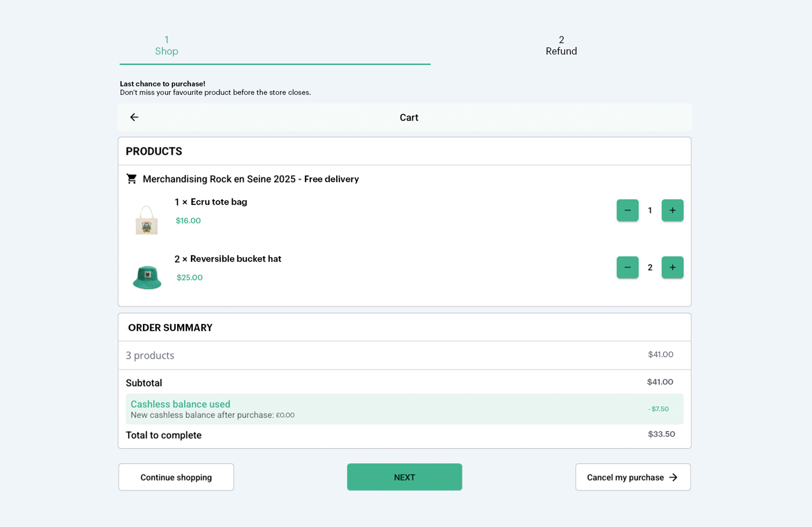This screenshot has height=527, width=812.
Task: Click the Continue shopping button
Action: point(176,477)
